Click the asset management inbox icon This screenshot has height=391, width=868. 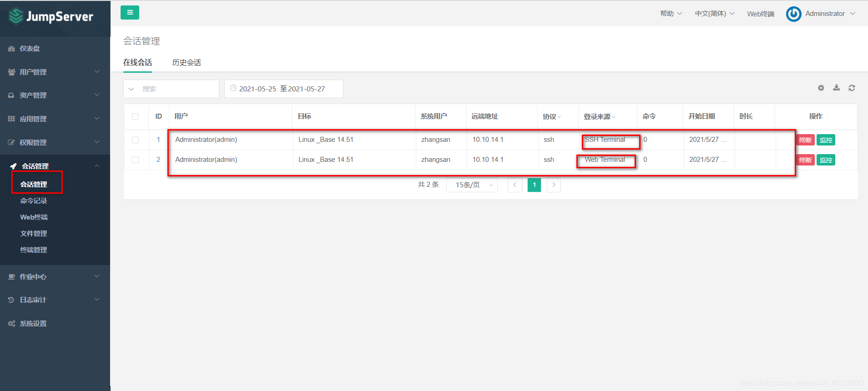(11, 95)
